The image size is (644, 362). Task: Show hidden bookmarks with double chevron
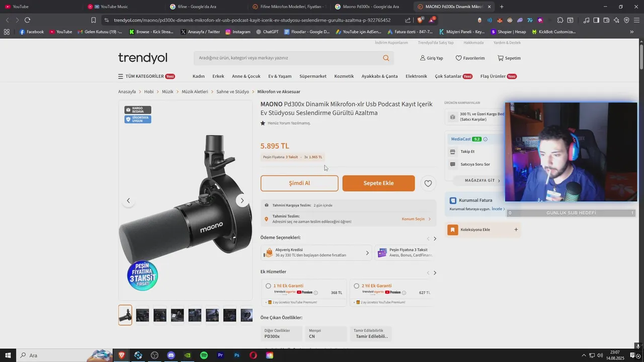click(632, 32)
